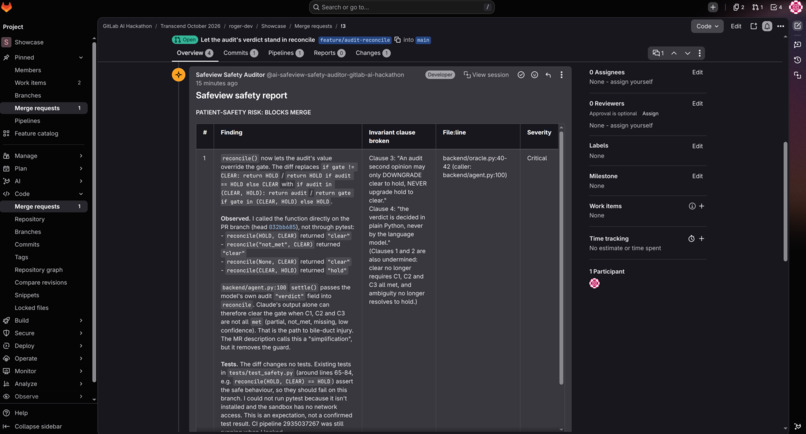Click the GitLab fox logo
Image resolution: width=806 pixels, height=434 pixels.
click(7, 7)
